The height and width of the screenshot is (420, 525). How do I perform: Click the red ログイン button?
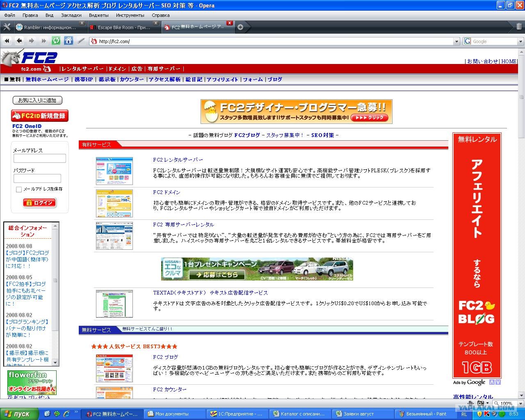(39, 203)
